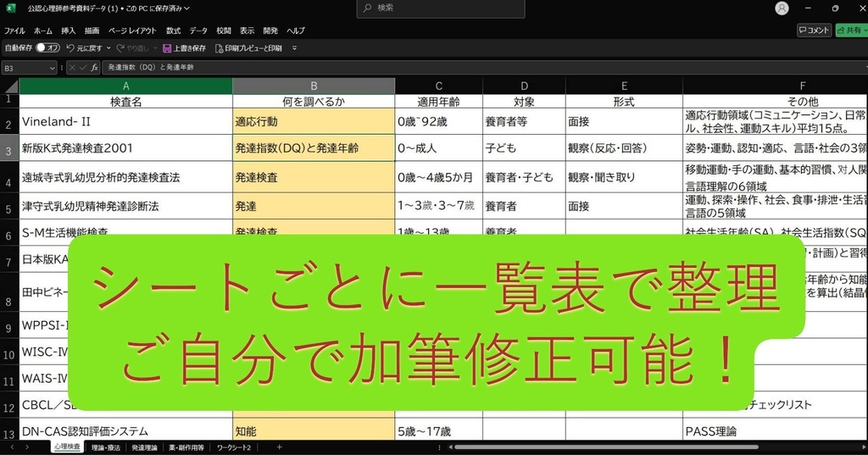Viewport: 868px width, 455px height.
Task: Click cell 5歳~17歳 in column C
Action: pos(438,430)
